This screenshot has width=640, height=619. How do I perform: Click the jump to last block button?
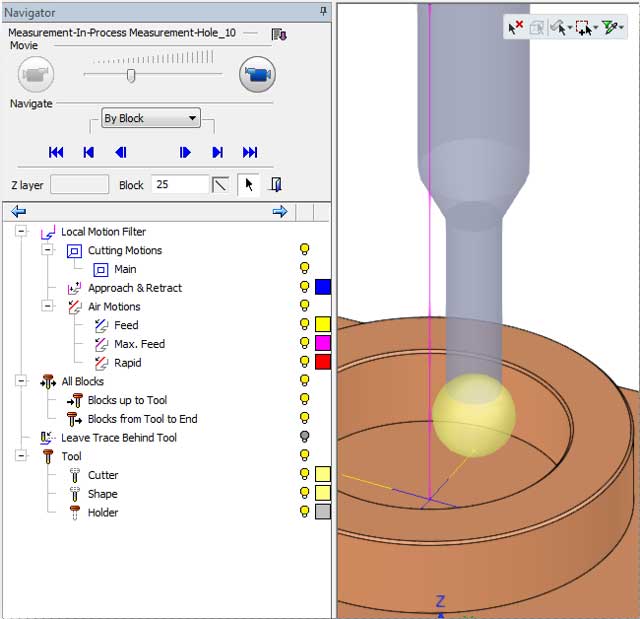(250, 152)
